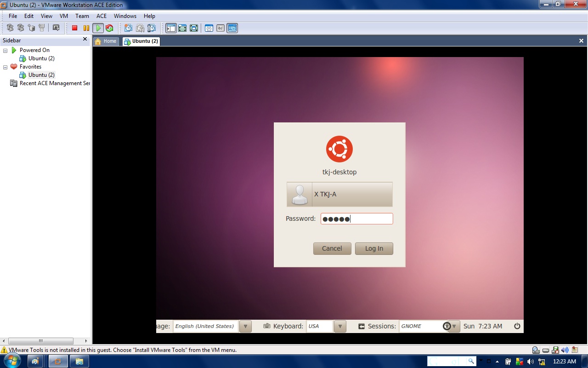Click the tkj-desktop hostname text
Image resolution: width=588 pixels, height=368 pixels.
[x=339, y=172]
